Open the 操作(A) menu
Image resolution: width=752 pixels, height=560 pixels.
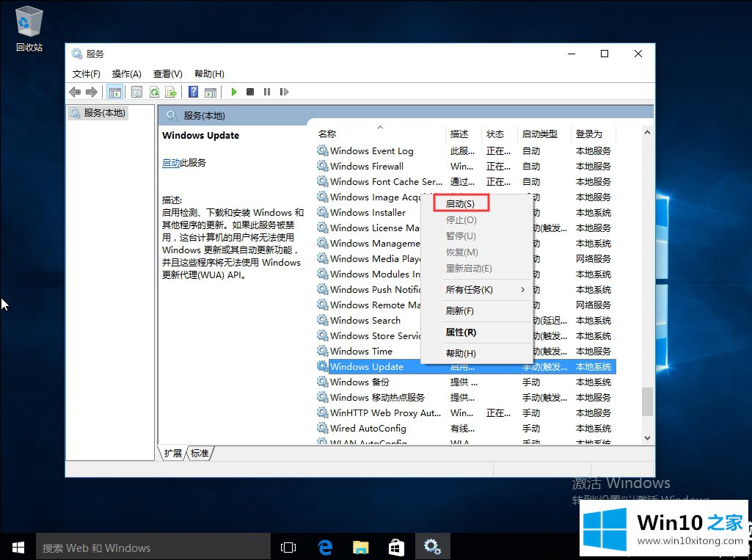point(127,74)
